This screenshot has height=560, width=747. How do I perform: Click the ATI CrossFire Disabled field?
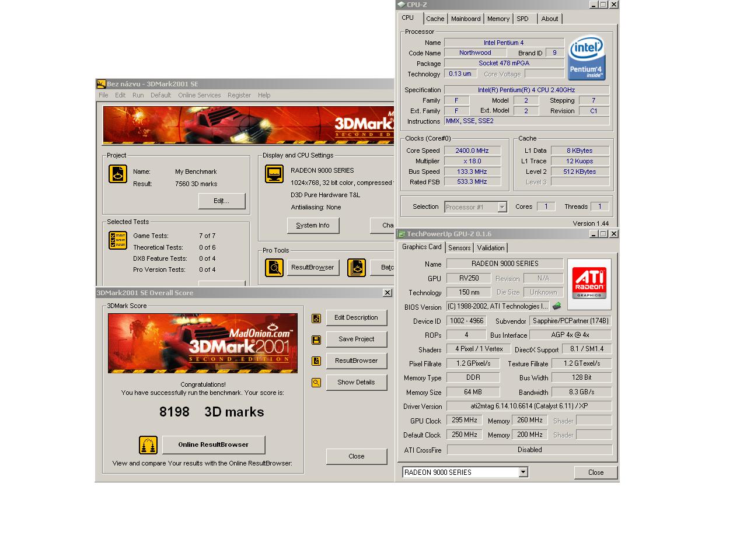[529, 450]
